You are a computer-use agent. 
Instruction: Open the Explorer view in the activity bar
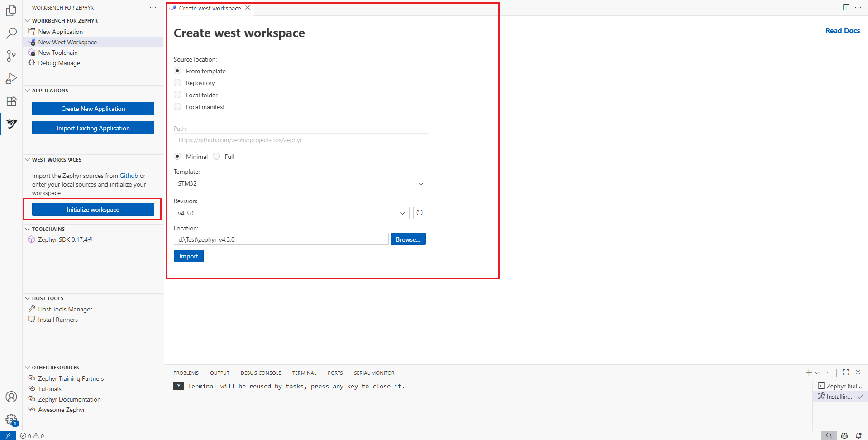click(11, 10)
